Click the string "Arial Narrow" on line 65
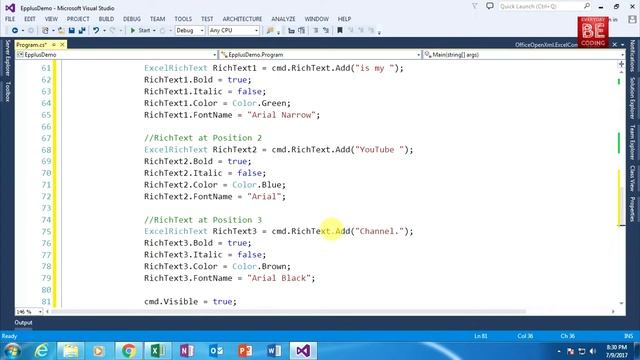This screenshot has height=360, width=640. (x=282, y=115)
